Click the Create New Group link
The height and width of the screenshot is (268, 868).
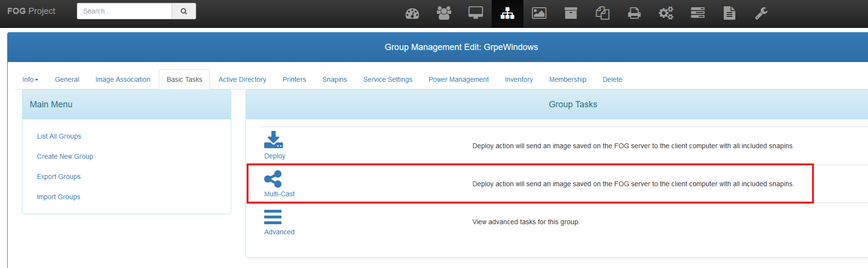coord(65,156)
